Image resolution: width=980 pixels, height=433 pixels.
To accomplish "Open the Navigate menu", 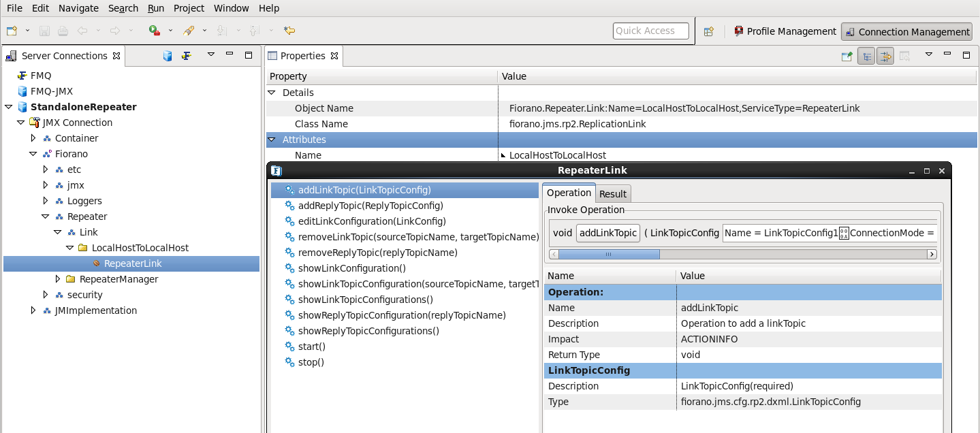I will coord(78,8).
